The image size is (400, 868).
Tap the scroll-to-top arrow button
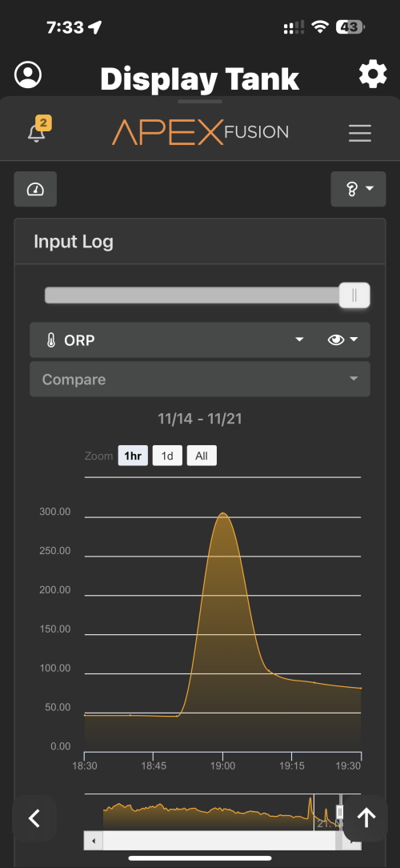click(x=366, y=818)
